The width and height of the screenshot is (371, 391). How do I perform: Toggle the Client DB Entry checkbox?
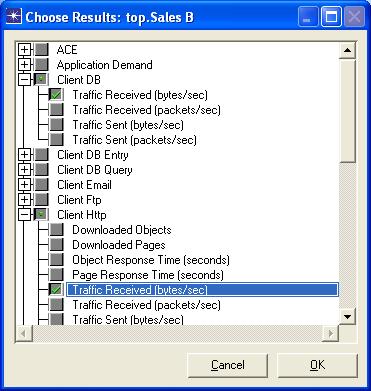click(x=42, y=155)
